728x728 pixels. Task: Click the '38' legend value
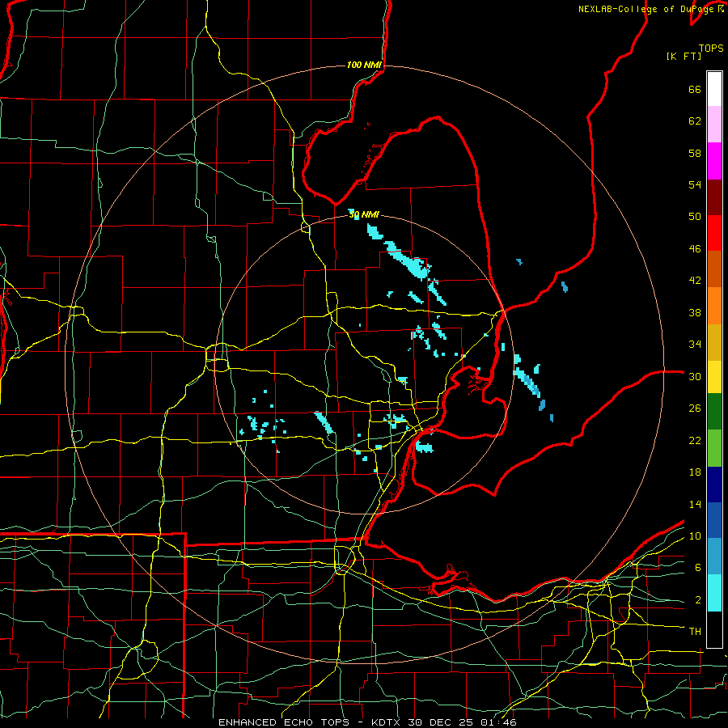695,312
